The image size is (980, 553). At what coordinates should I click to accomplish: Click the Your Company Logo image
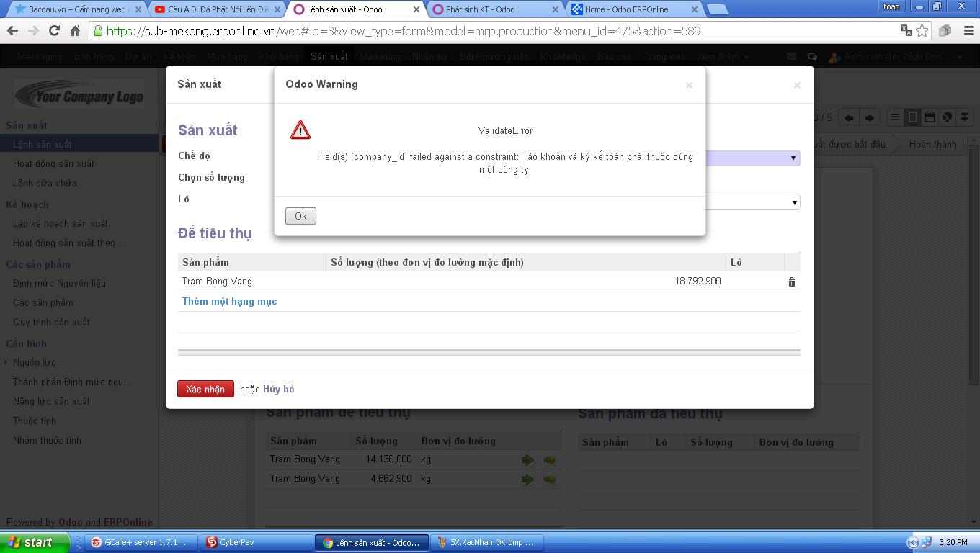[x=79, y=95]
